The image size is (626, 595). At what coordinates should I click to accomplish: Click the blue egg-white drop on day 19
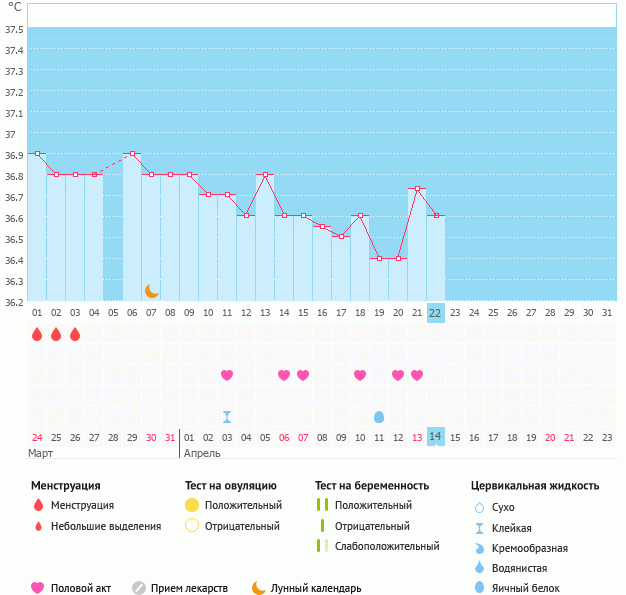379,417
